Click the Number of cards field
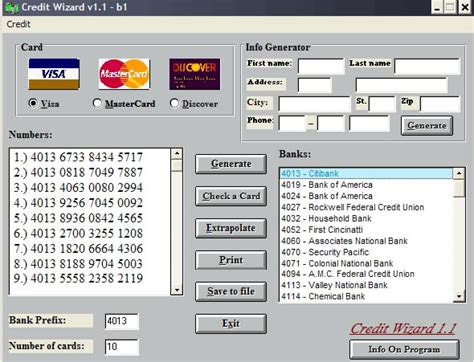Screen dimensions: 474x362 pyautogui.click(x=121, y=347)
